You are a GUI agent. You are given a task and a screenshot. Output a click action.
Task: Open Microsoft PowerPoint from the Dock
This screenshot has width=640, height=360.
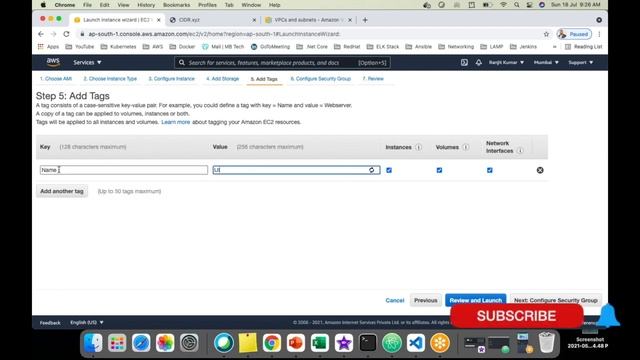coord(296,343)
